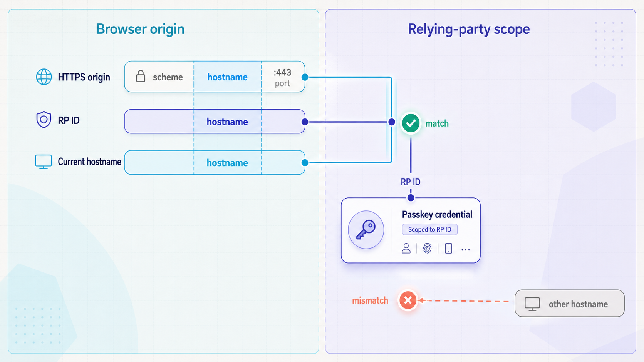Click the RP ID label above passkey card
This screenshot has width=644, height=362.
tap(411, 182)
